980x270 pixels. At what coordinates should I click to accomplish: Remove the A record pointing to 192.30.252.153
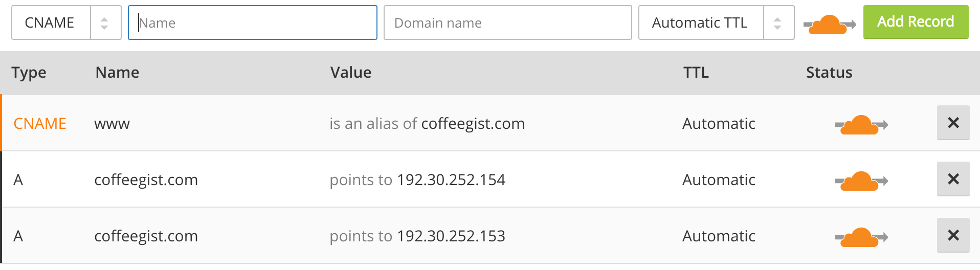click(953, 235)
